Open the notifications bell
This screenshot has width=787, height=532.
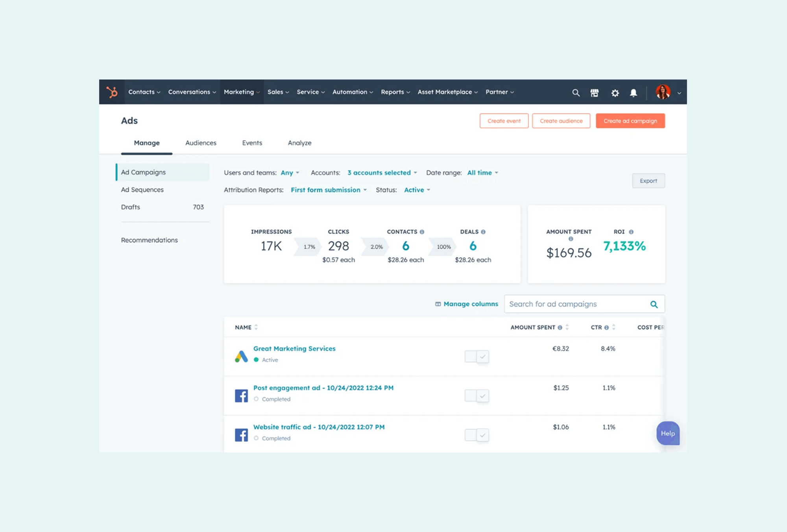(634, 93)
